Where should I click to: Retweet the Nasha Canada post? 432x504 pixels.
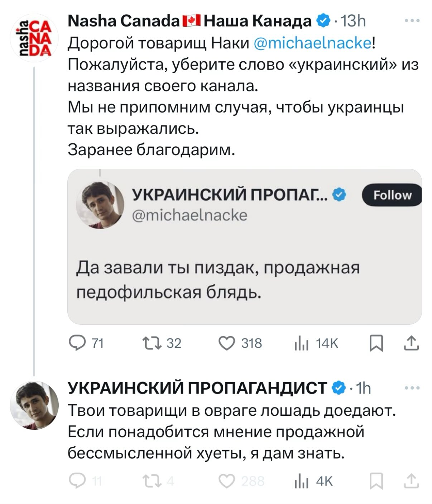click(152, 343)
